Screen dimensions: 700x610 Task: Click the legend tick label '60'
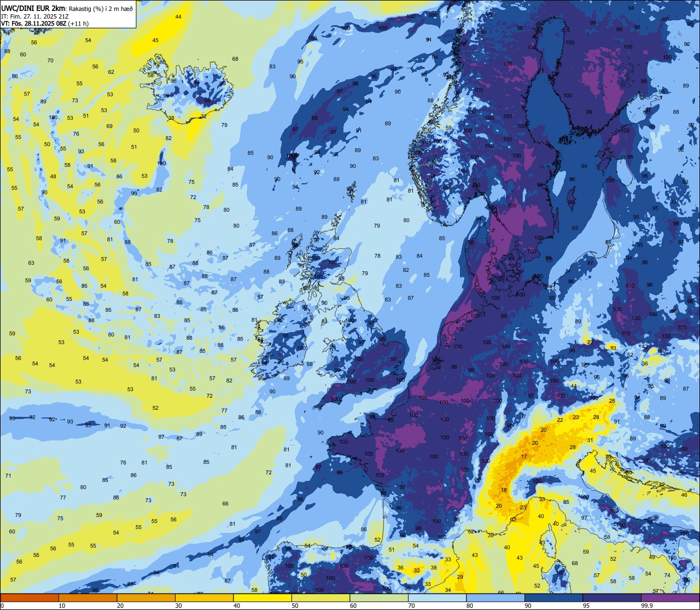coord(354,606)
